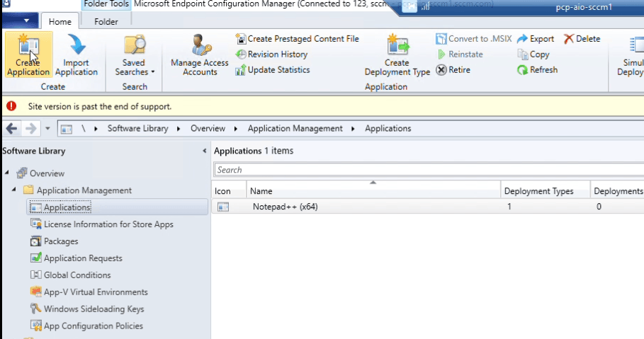The width and height of the screenshot is (644, 339).
Task: Click the Delete ribbon button
Action: (582, 39)
